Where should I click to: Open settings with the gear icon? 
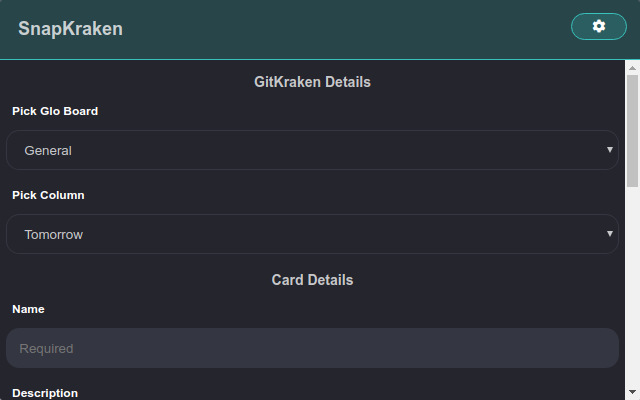598,26
